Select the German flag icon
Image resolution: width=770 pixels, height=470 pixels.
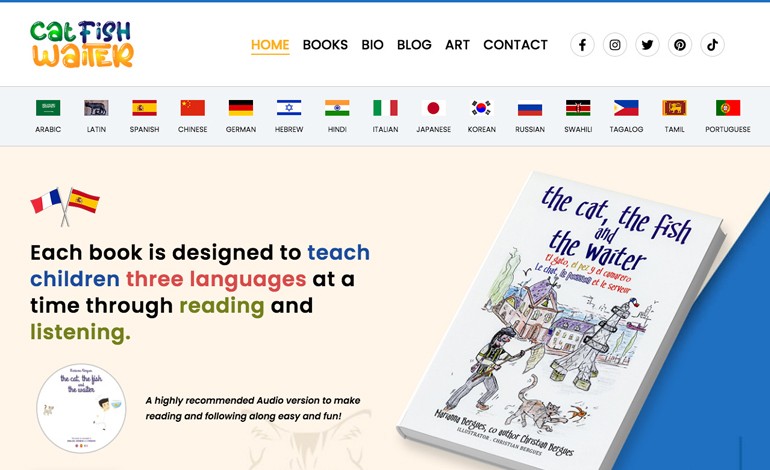click(x=241, y=108)
